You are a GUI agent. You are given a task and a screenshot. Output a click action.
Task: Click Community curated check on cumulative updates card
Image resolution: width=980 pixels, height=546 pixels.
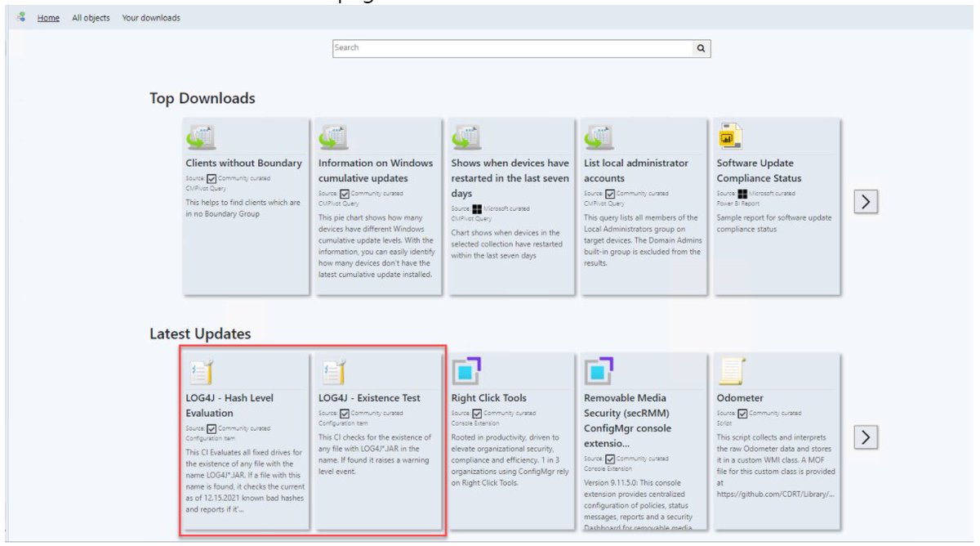pyautogui.click(x=344, y=194)
